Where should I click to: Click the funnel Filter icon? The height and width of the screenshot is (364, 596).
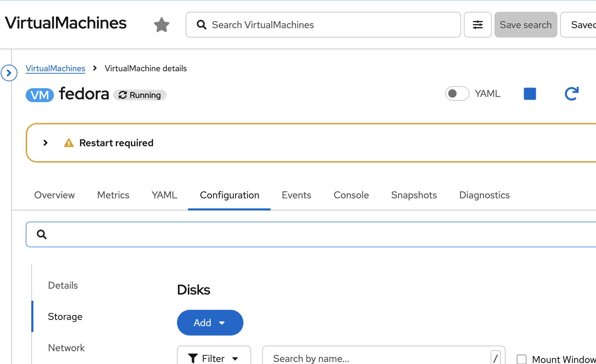tap(193, 358)
